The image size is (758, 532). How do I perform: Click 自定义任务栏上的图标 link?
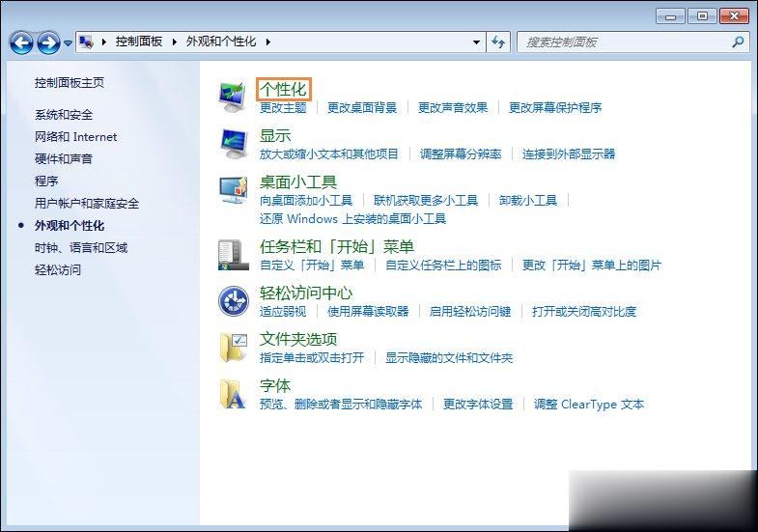pyautogui.click(x=443, y=266)
